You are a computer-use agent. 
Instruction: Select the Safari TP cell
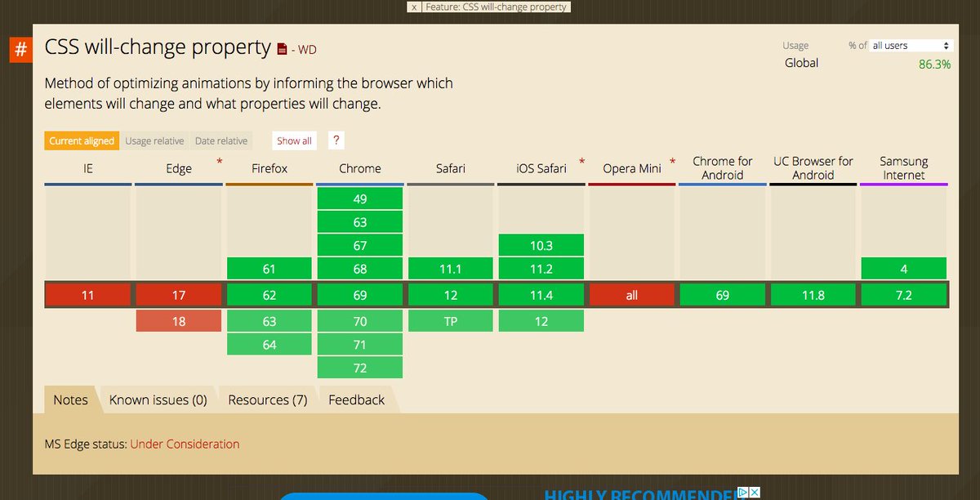(451, 321)
